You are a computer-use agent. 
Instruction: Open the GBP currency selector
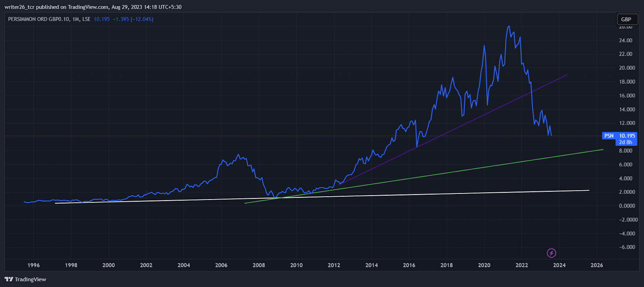click(627, 19)
